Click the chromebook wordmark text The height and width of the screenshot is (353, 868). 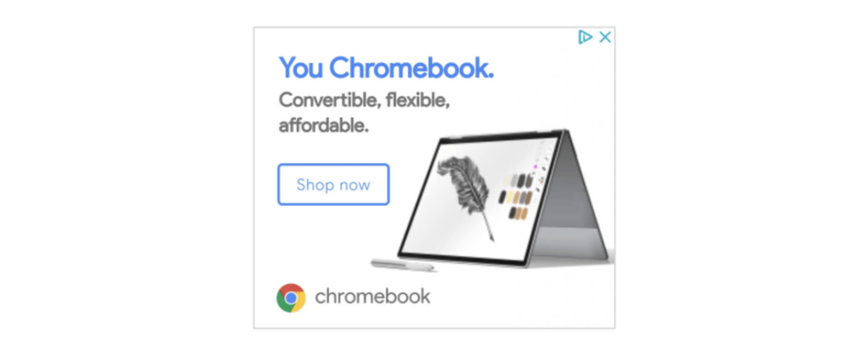pyautogui.click(x=373, y=297)
